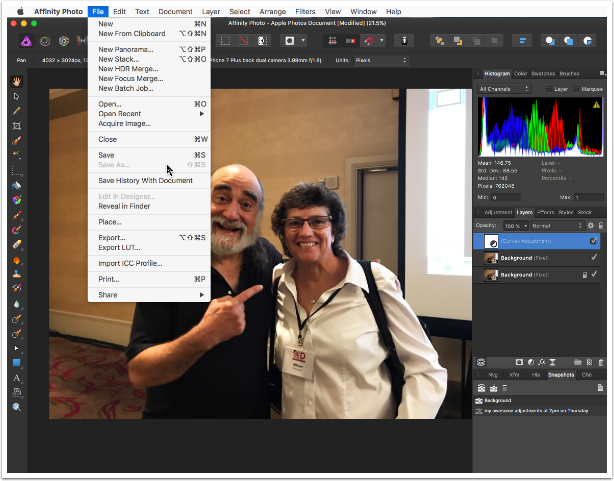Image resolution: width=614 pixels, height=481 pixels.
Task: Select the blue Rectangle shape tool
Action: [17, 363]
